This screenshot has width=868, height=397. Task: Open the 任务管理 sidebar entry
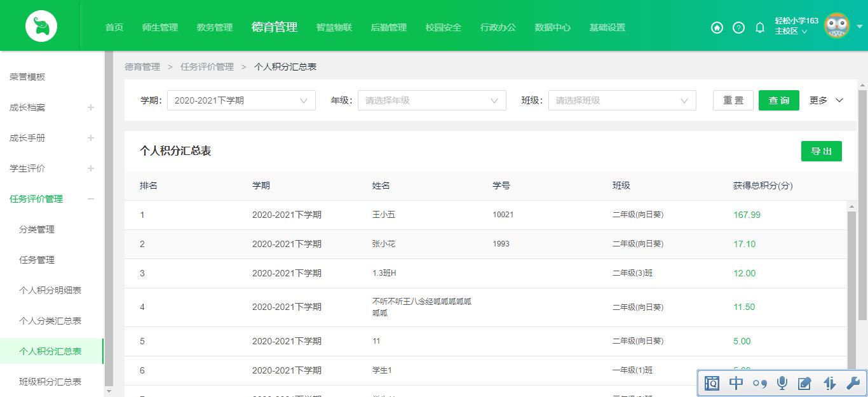[x=37, y=260]
